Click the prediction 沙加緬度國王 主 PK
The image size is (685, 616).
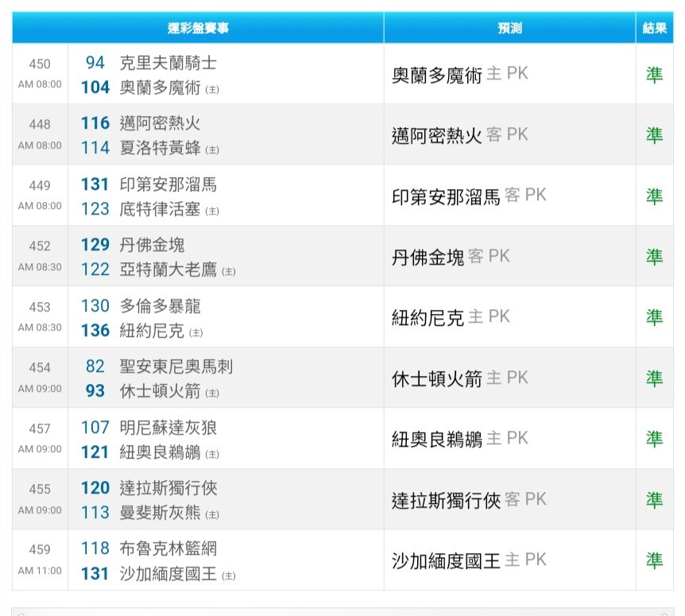point(469,560)
